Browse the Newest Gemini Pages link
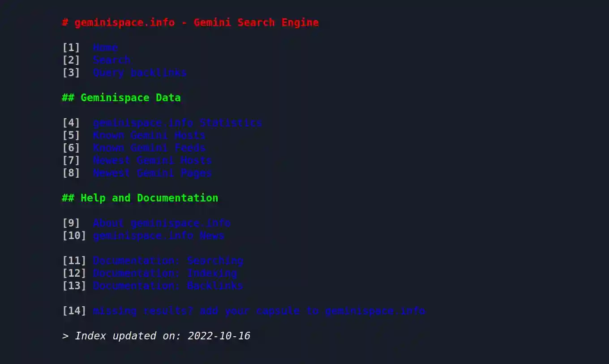The width and height of the screenshot is (609, 364). (x=152, y=173)
